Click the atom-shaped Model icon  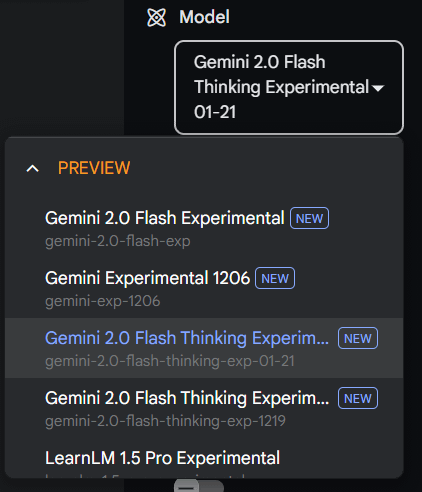pos(156,17)
